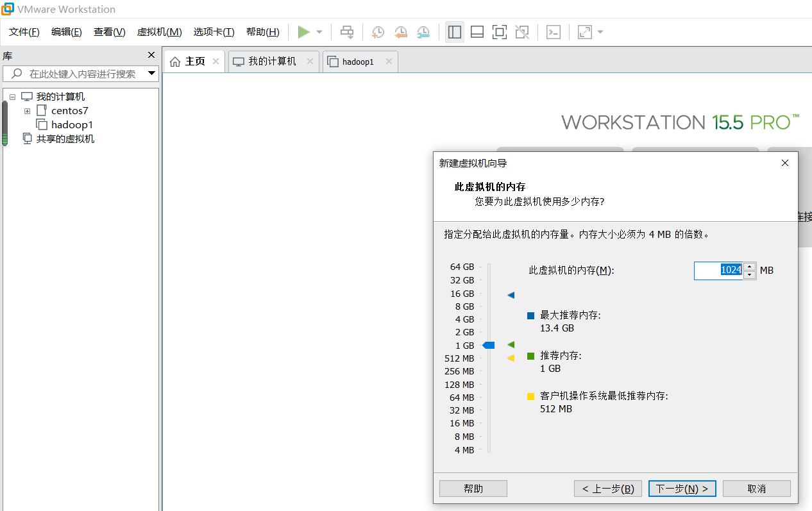Collapse the 我的计算机 tree node
This screenshot has height=511, width=812.
pos(12,97)
